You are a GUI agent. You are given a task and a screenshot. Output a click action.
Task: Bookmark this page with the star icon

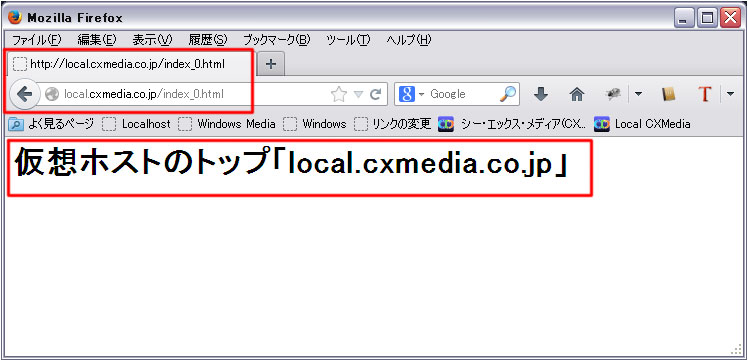339,94
